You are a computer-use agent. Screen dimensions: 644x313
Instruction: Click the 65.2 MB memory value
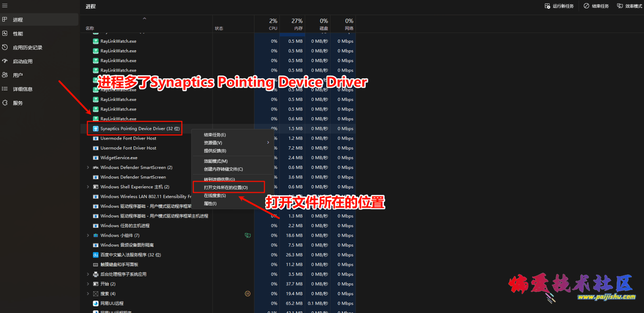pos(294,304)
